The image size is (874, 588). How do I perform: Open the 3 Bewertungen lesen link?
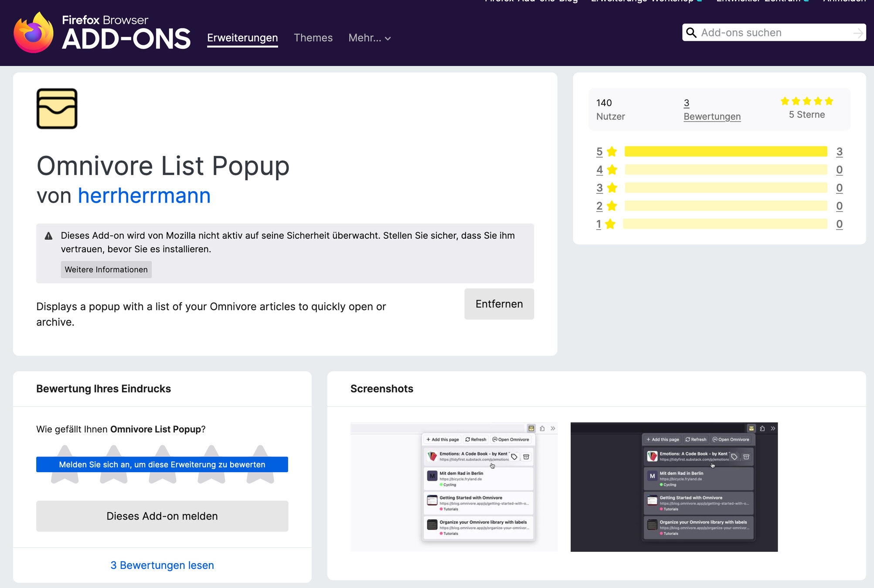coord(162,565)
